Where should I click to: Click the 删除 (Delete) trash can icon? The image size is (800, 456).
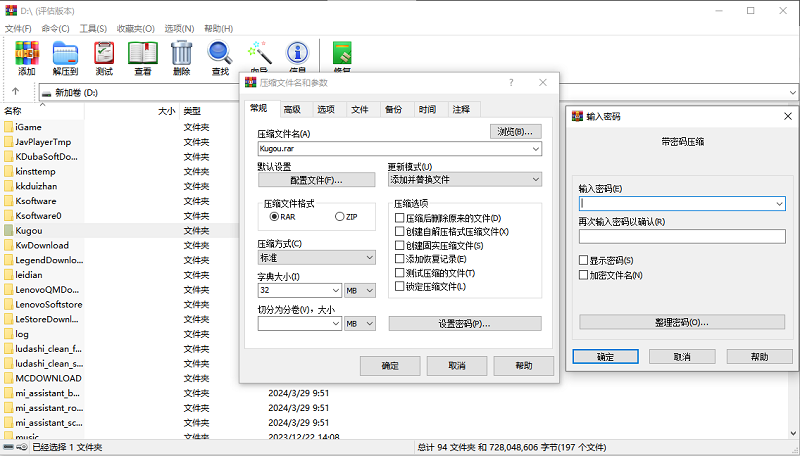pyautogui.click(x=181, y=56)
